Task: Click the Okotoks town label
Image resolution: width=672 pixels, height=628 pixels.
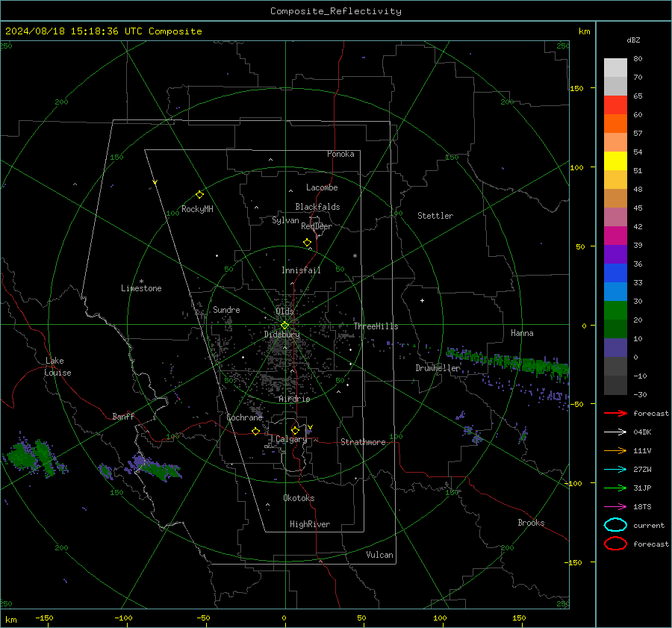Action: coord(299,498)
